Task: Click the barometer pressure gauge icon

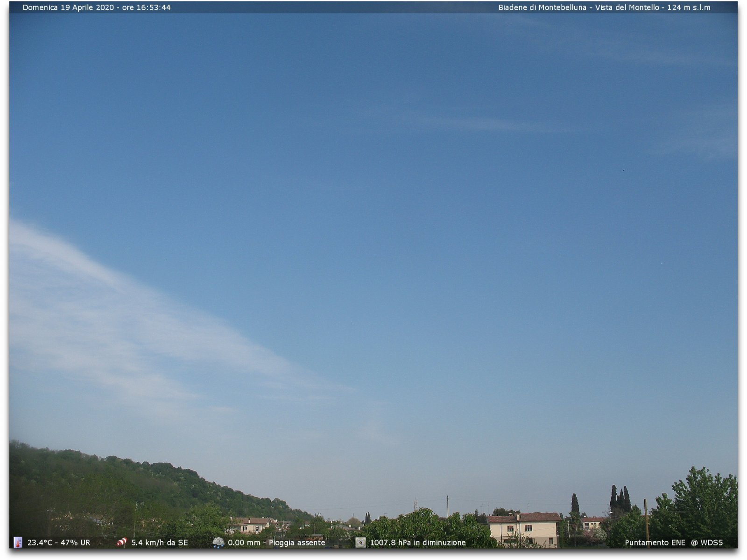Action: pos(360,542)
